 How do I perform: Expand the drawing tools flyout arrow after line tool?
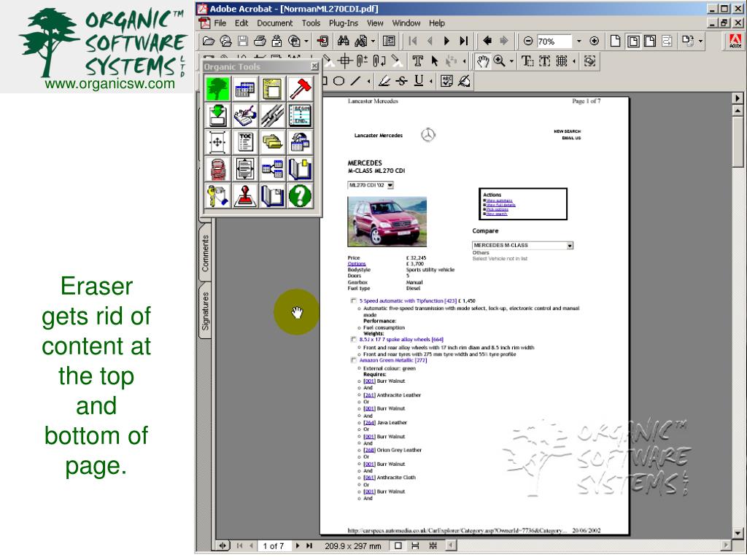[368, 82]
